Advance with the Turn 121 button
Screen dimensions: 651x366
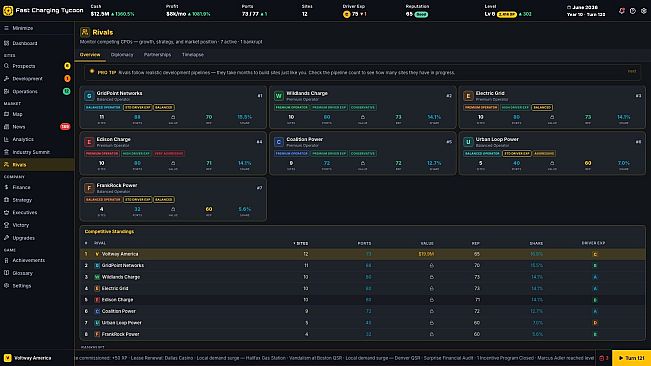click(631, 358)
